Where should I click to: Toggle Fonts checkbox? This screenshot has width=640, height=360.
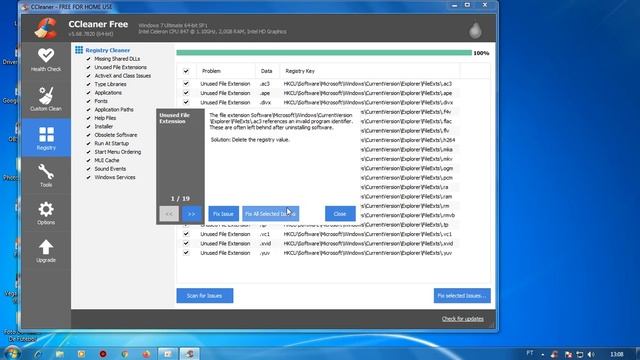click(89, 101)
